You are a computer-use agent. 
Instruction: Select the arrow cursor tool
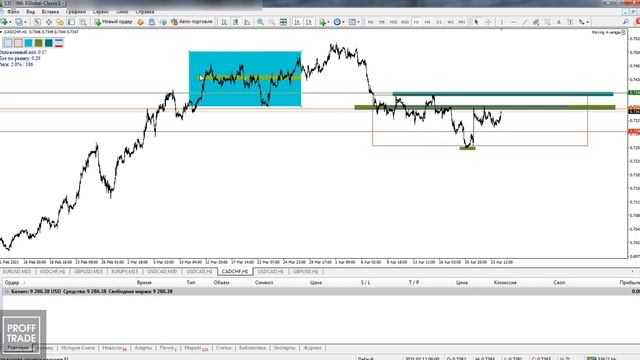pyautogui.click(x=476, y=22)
